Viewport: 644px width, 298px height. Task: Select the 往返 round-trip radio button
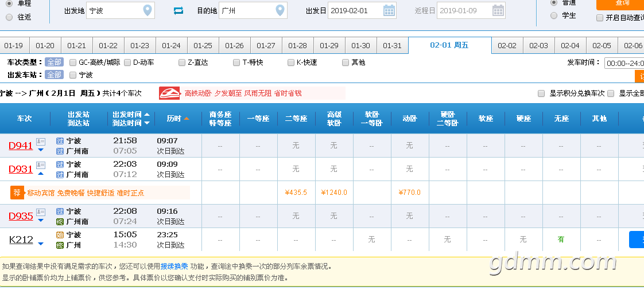pos(9,17)
